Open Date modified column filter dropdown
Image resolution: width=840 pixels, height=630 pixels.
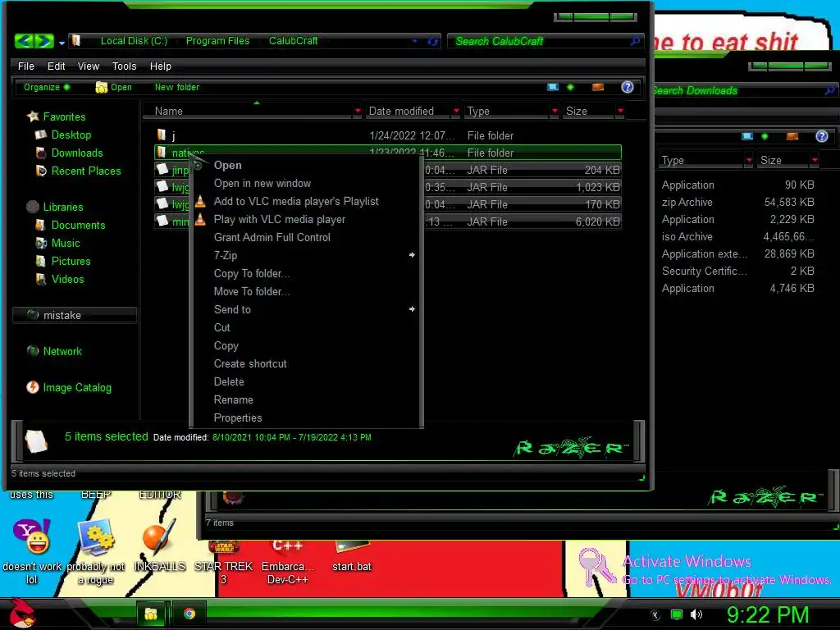(456, 111)
